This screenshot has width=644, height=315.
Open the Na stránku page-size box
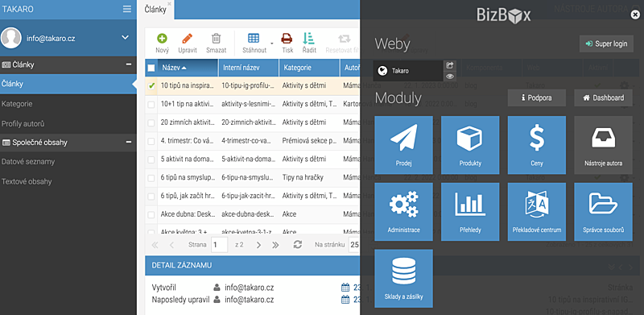(354, 245)
